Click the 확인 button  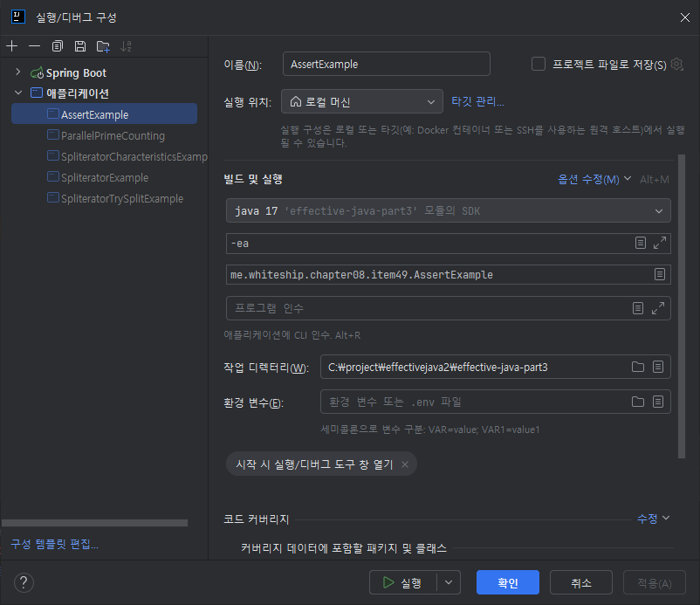click(x=508, y=582)
